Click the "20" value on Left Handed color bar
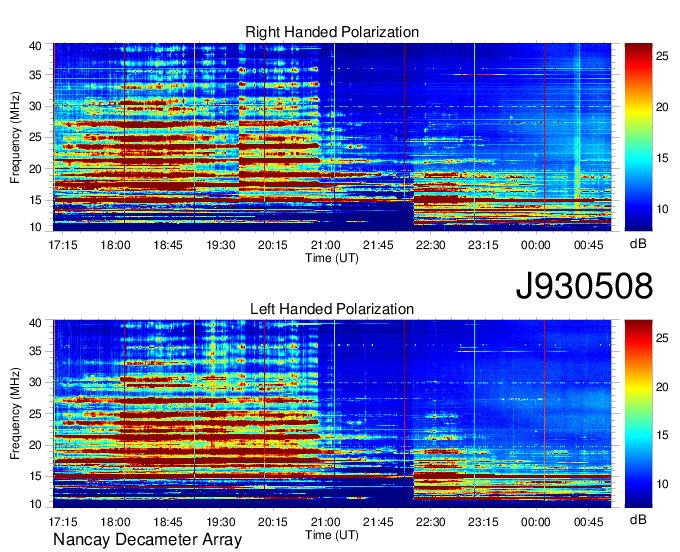680x552 pixels. pyautogui.click(x=662, y=387)
